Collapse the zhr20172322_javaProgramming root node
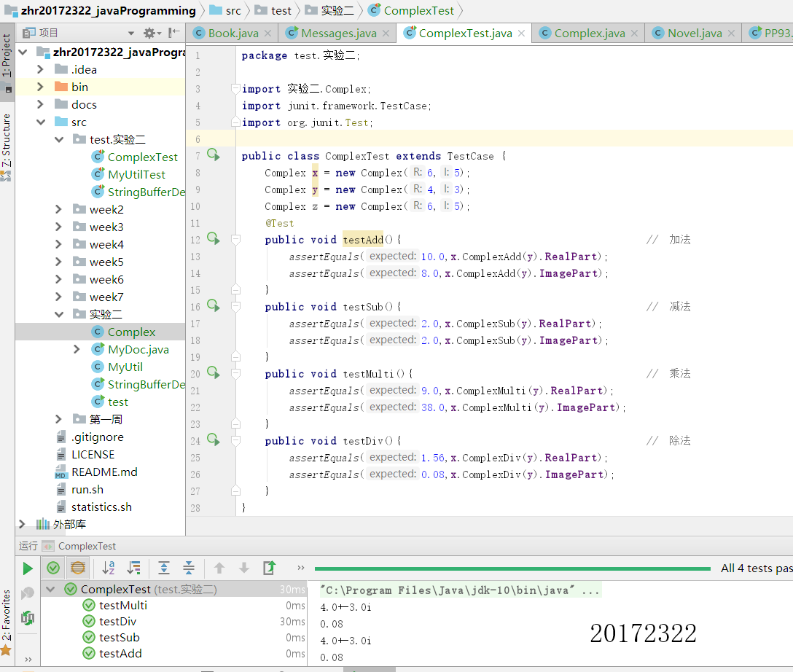The height and width of the screenshot is (672, 793). coord(23,52)
